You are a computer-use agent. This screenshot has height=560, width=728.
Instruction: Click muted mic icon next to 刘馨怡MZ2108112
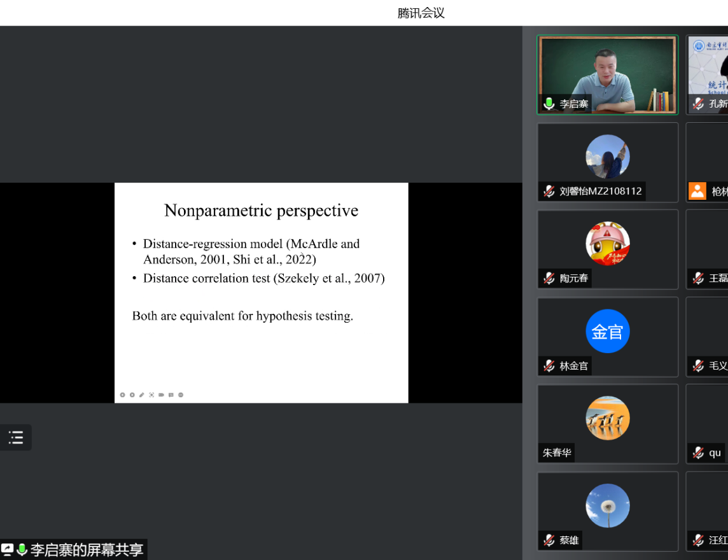[x=549, y=191]
